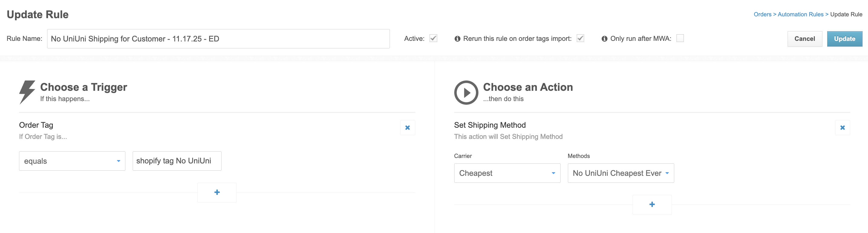Click info icon beside Rerun this rule
Viewport: 868px width, 233px height.
click(x=457, y=39)
